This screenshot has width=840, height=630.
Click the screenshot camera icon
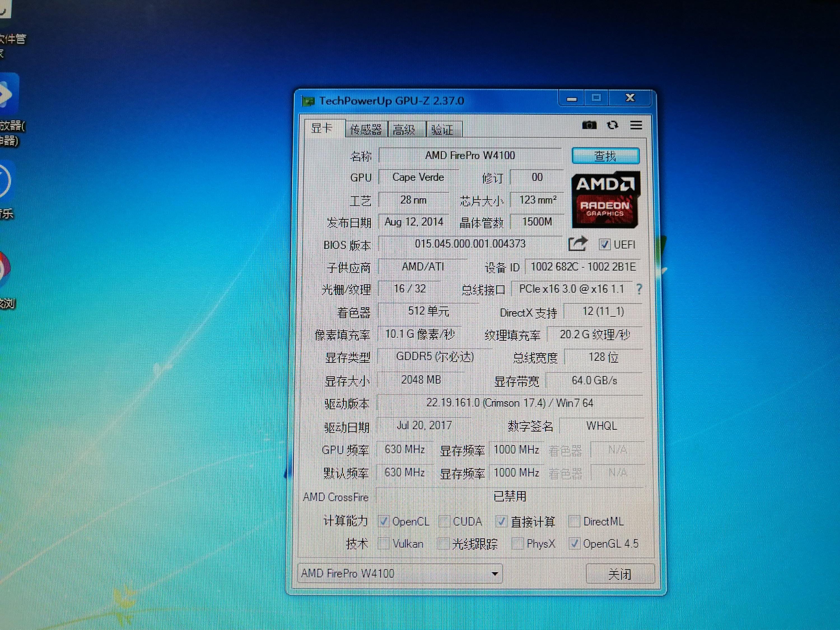click(589, 125)
